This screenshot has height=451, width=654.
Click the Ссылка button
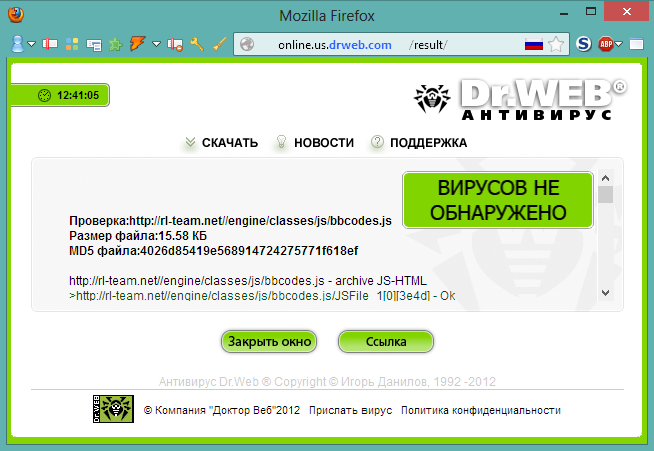386,342
